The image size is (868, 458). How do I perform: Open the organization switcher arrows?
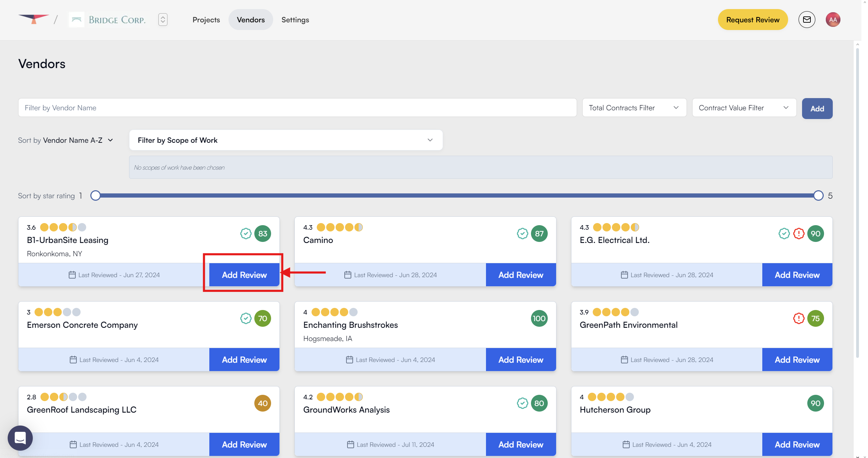coord(163,20)
